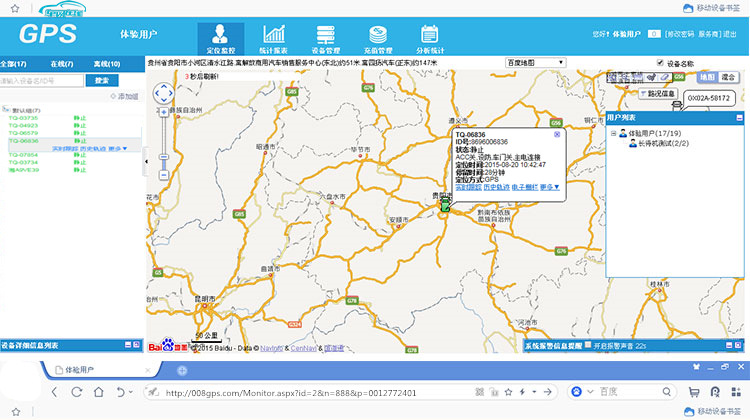Viewport: 750px width, 420px height.
Task: Open the dropdown arrow beside undo icon
Action: [131, 392]
